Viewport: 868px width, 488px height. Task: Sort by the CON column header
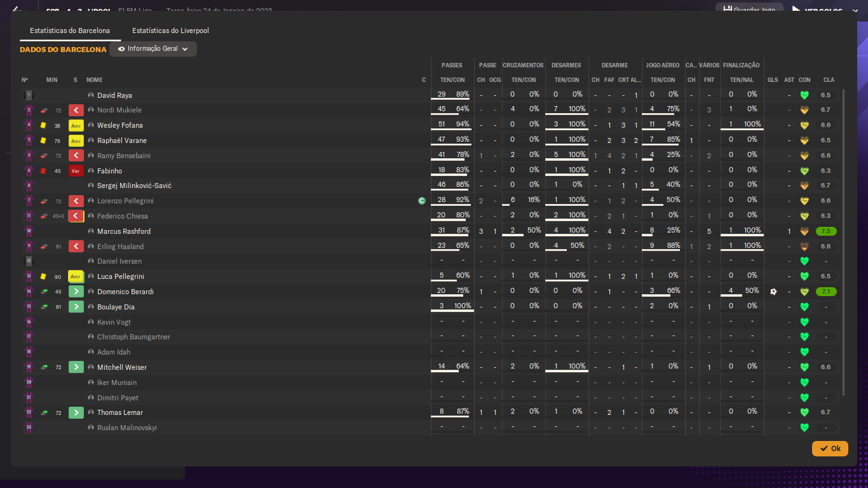pos(804,80)
